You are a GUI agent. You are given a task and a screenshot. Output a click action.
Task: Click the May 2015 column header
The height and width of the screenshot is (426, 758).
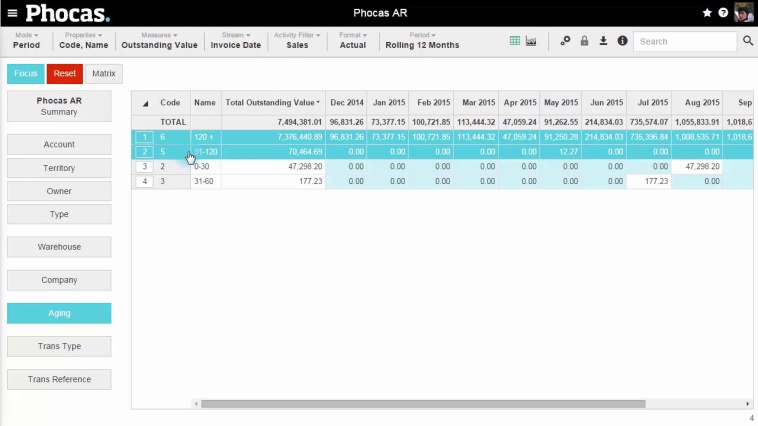tap(561, 103)
